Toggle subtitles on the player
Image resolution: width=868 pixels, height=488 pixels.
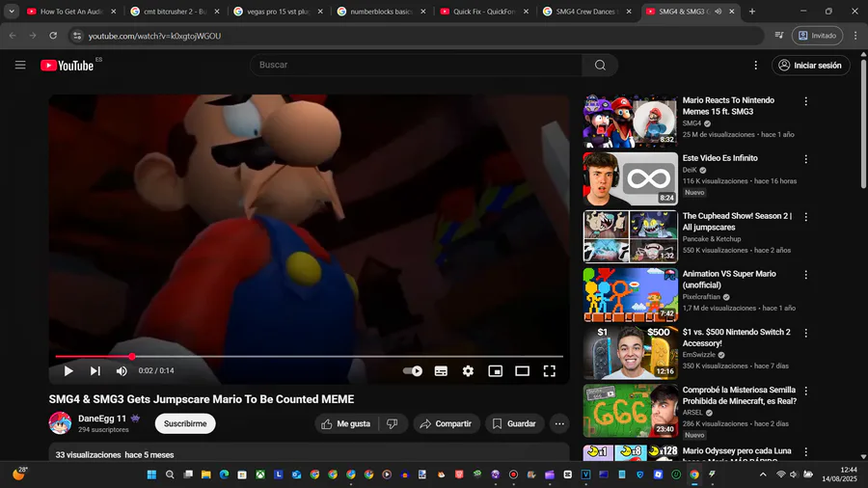[x=441, y=370]
